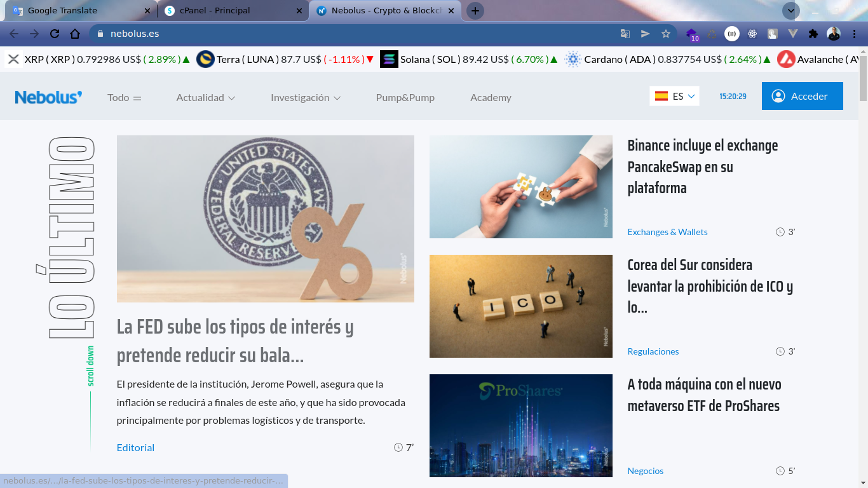Open a new browser tab
This screenshot has width=868, height=488.
(475, 11)
